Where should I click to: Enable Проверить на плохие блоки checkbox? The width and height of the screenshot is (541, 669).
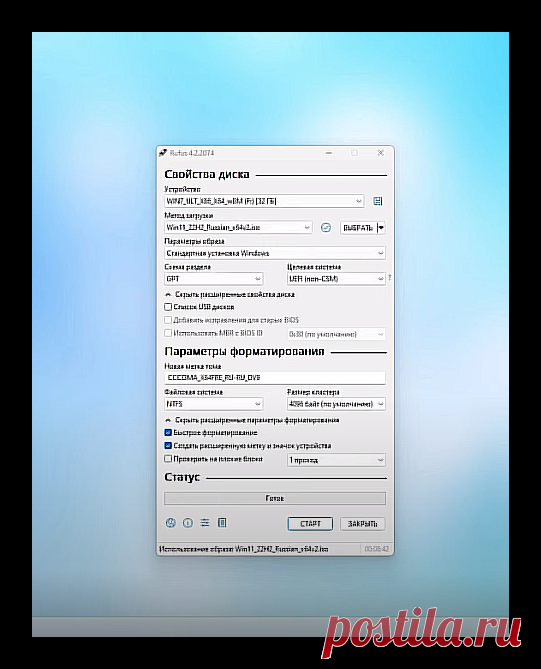click(x=168, y=459)
